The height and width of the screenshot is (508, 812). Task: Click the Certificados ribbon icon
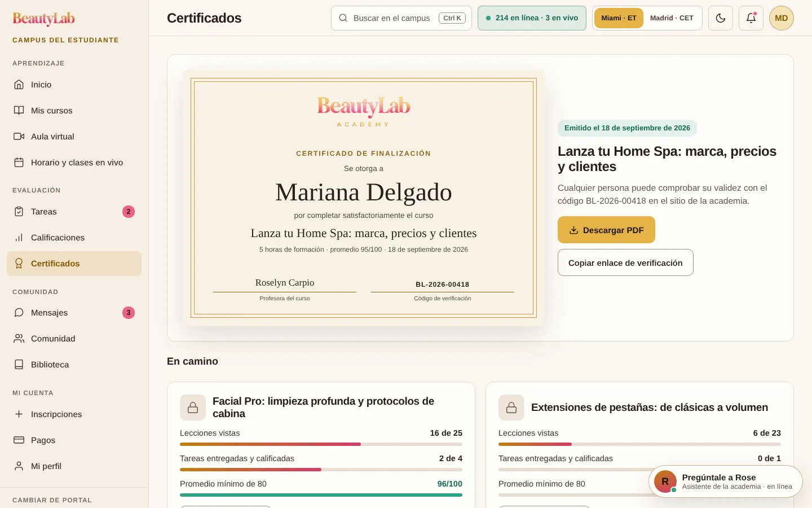(x=19, y=264)
